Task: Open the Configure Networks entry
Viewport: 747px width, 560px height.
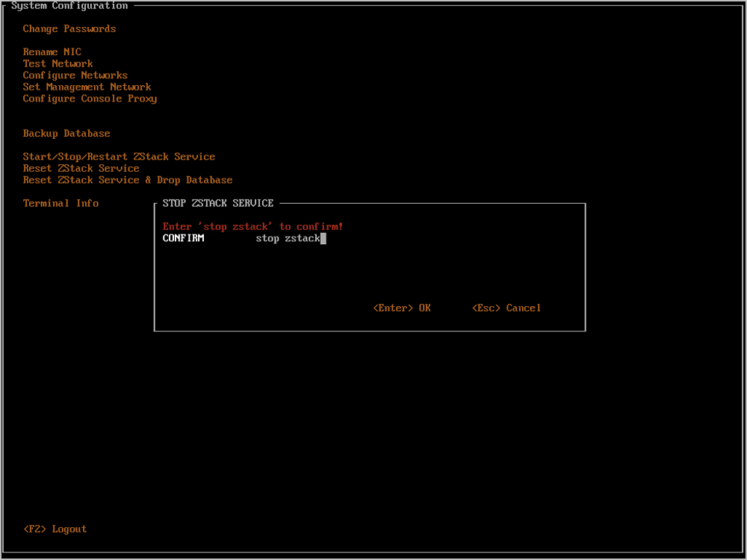Action: [75, 75]
